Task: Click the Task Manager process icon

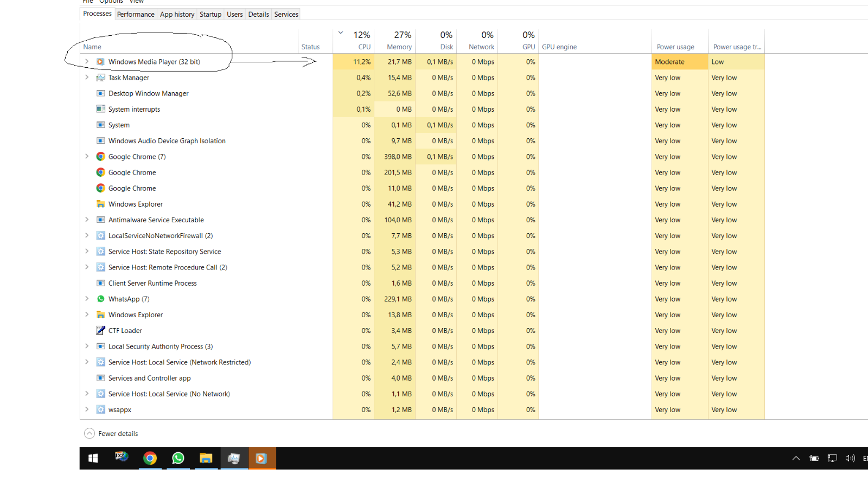Action: coord(100,78)
